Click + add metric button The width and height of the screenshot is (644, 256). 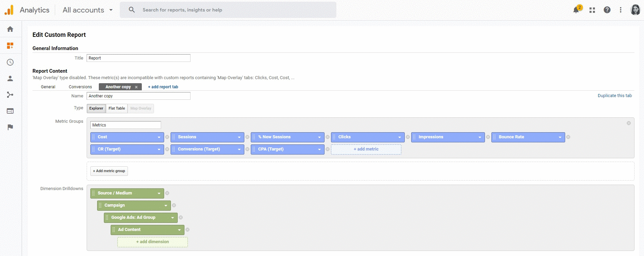[x=366, y=149]
